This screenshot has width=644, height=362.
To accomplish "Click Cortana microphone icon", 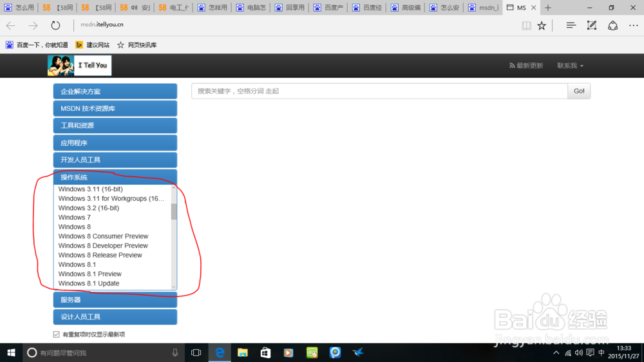I will coord(175,352).
